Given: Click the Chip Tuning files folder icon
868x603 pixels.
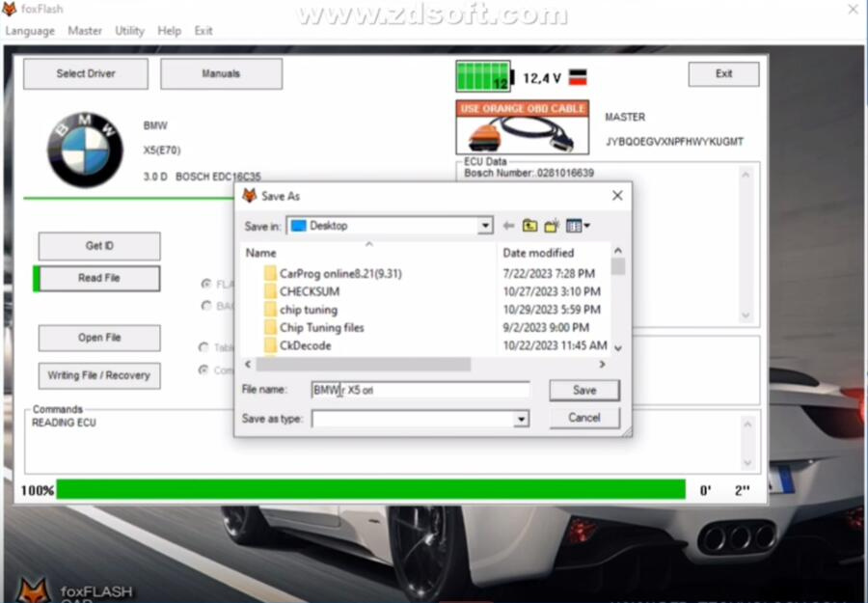Looking at the screenshot, I should [270, 327].
